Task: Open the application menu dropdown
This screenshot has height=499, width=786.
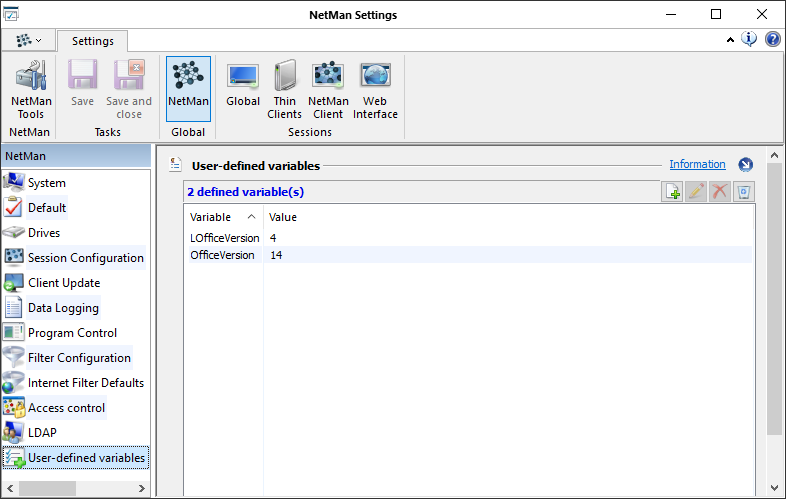Action: click(x=28, y=40)
